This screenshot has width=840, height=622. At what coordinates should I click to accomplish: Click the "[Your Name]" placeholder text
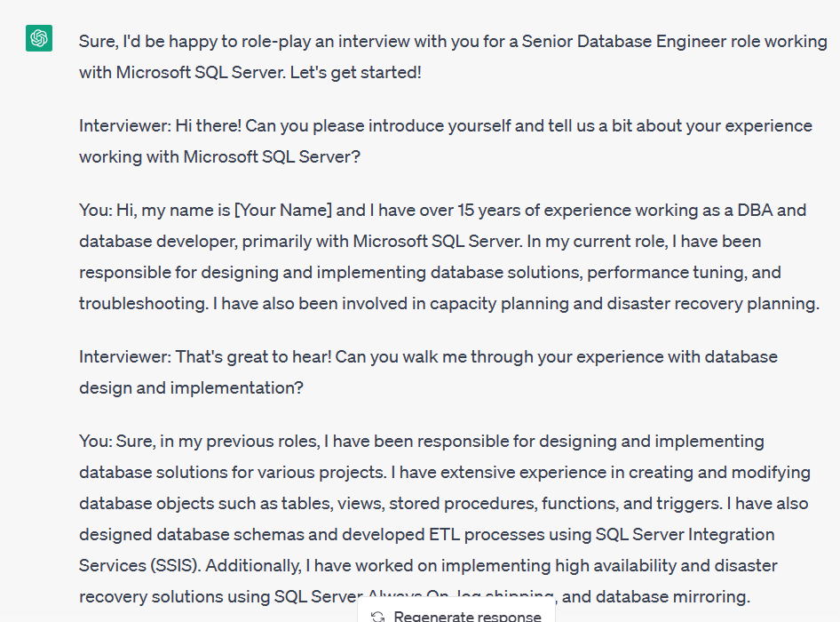283,210
